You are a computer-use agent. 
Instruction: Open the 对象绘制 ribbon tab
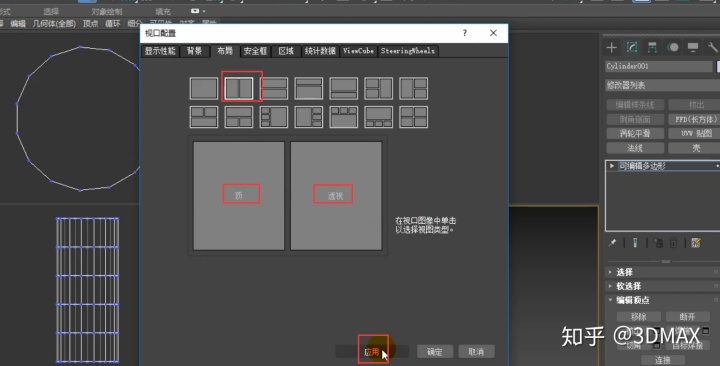(x=107, y=11)
